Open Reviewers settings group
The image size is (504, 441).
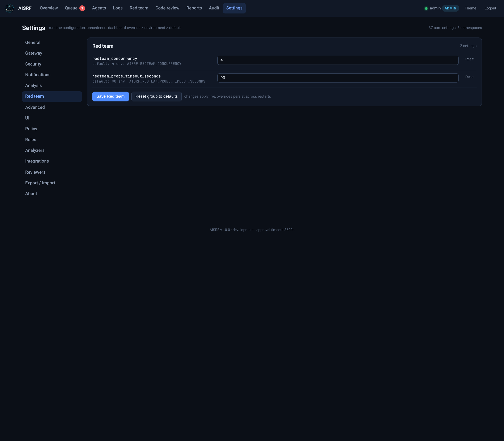coord(52,172)
